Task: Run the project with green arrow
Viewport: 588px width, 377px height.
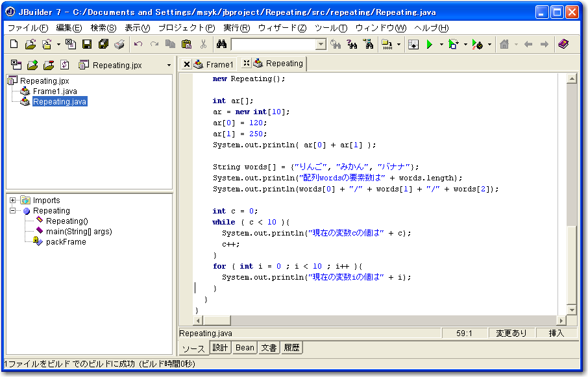Action: coord(430,44)
